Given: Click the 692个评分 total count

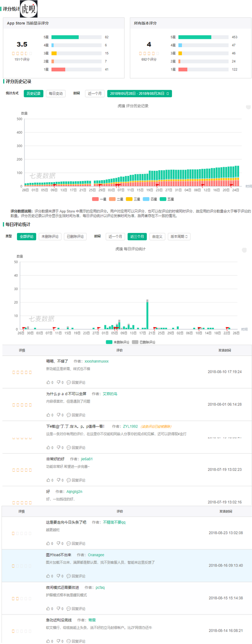Looking at the screenshot, I should click(x=149, y=59).
